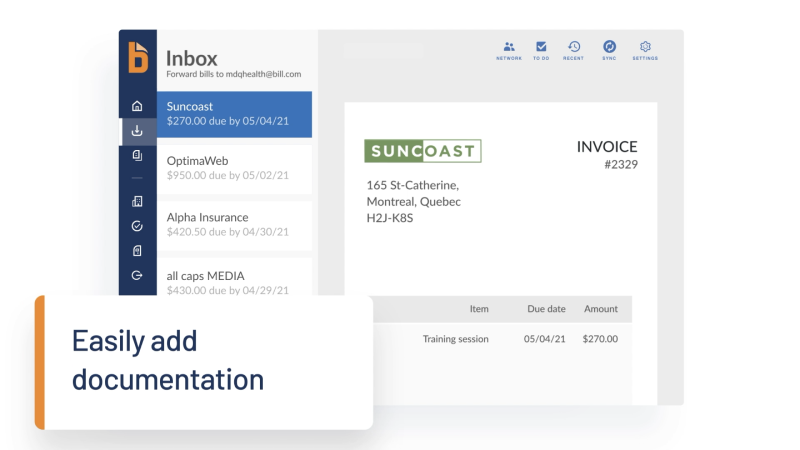Select the all caps MEDIA bill
This screenshot has height=450, width=800.
click(x=234, y=277)
